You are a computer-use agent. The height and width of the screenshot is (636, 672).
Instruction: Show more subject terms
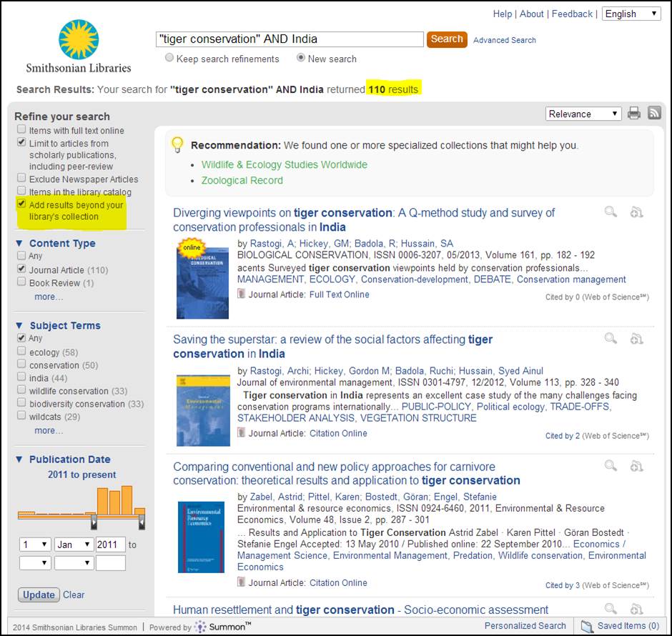[x=49, y=430]
